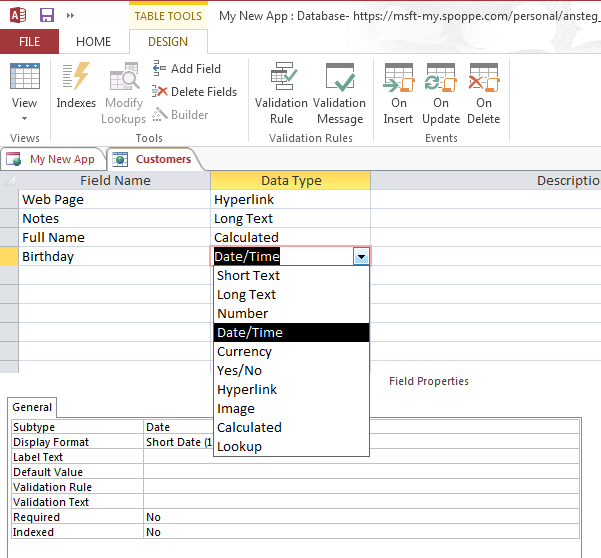This screenshot has height=558, width=601.
Task: Pick Yes/No from the type list
Action: [239, 370]
